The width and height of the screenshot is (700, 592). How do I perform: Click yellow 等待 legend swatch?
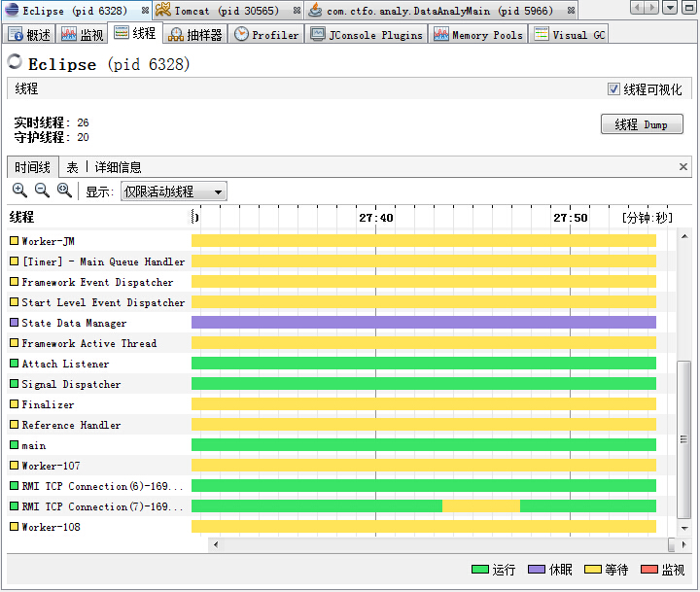click(x=593, y=570)
